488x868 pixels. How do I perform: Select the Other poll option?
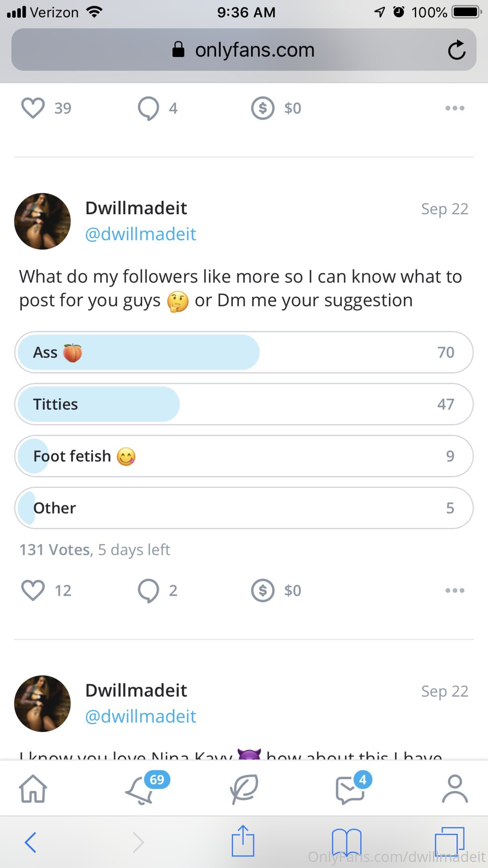[244, 508]
